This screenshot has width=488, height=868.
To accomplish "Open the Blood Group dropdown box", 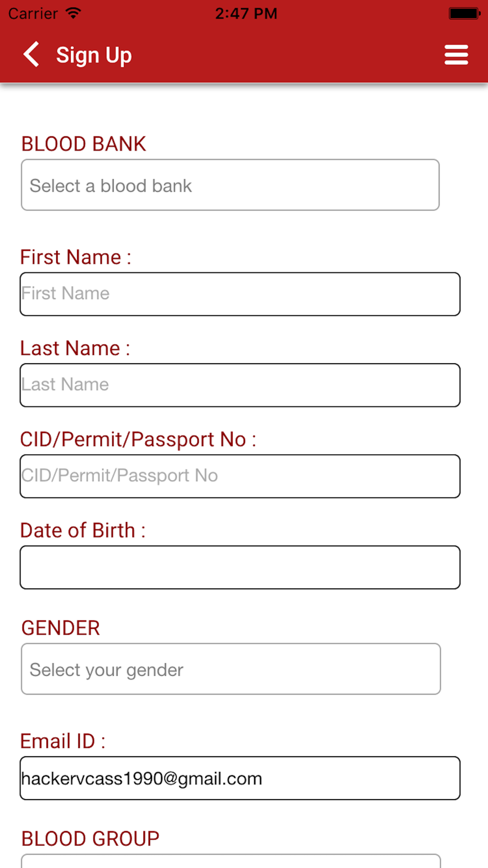I will [x=231, y=861].
